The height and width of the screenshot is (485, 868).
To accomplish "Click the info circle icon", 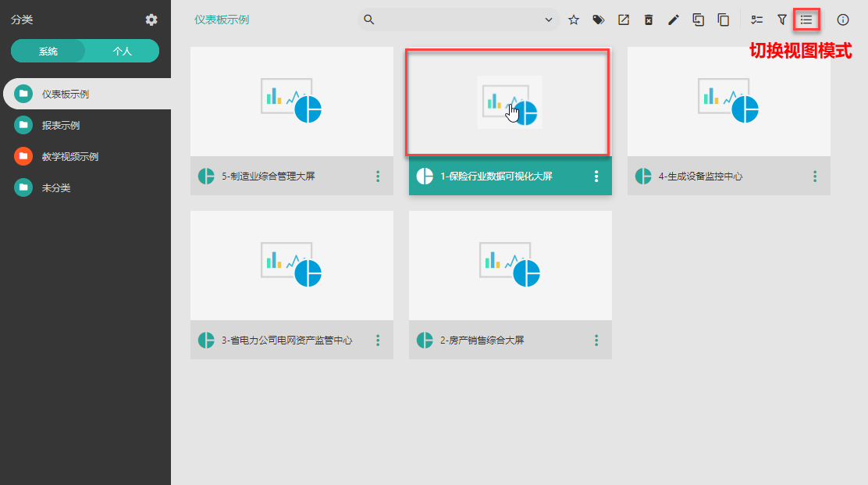I will coord(842,20).
